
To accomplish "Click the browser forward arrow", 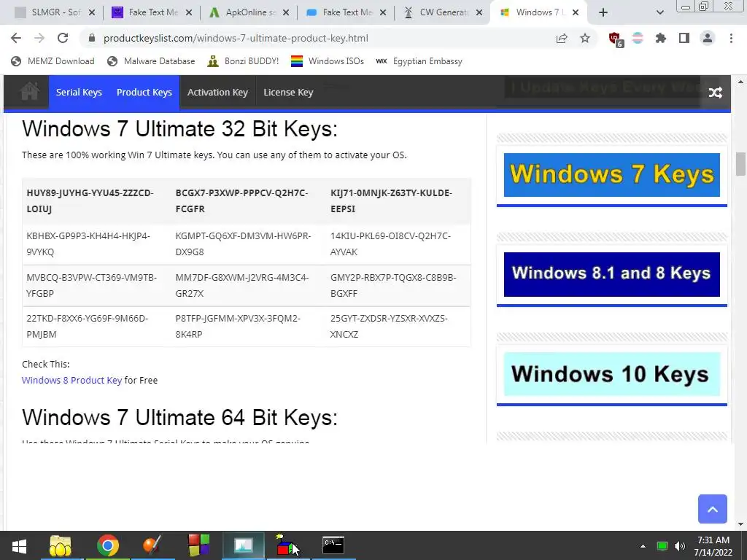I will click(39, 38).
